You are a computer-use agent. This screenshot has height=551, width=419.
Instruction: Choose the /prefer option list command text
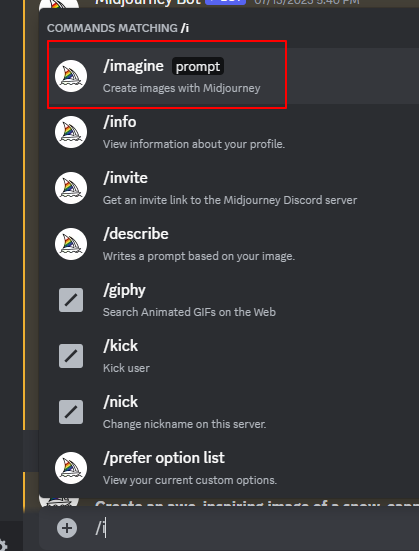point(164,458)
